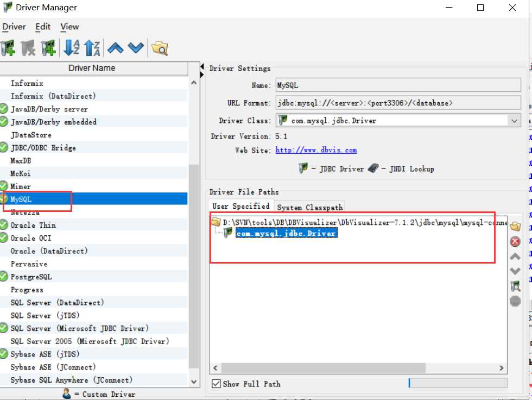Switch to the System Classpath tab
The width and height of the screenshot is (532, 400).
[310, 207]
